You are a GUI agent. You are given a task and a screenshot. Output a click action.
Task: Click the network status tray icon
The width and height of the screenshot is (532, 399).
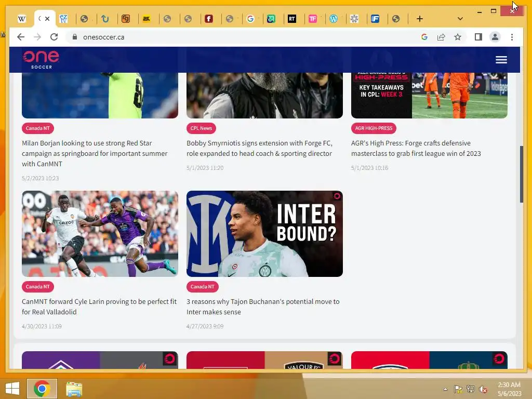(x=471, y=389)
